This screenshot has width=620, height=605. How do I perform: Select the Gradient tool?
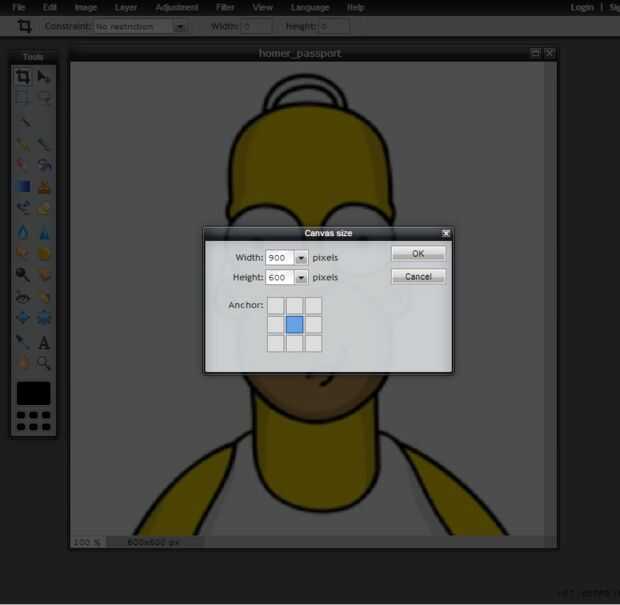pos(23,186)
